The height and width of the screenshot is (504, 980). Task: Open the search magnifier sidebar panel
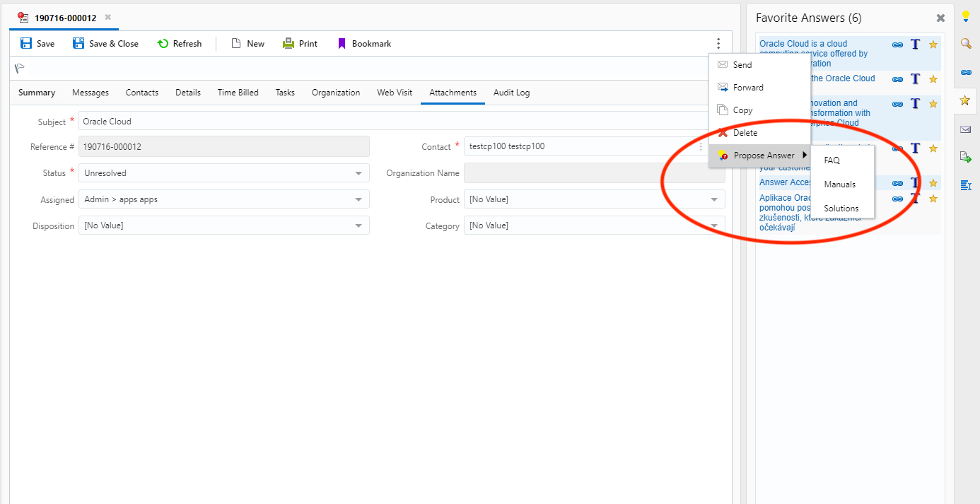[x=965, y=44]
